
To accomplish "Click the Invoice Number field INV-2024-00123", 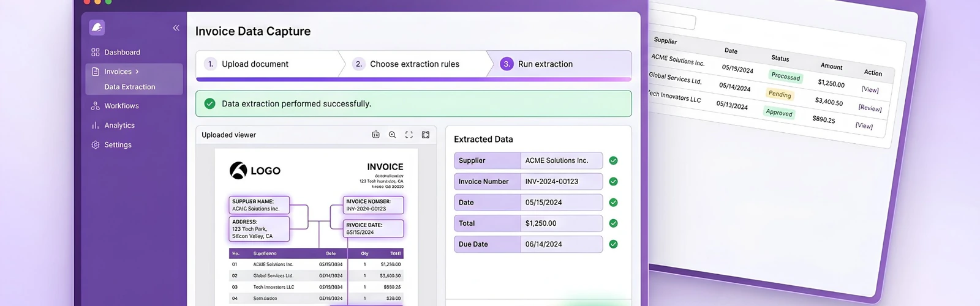I will coord(561,181).
